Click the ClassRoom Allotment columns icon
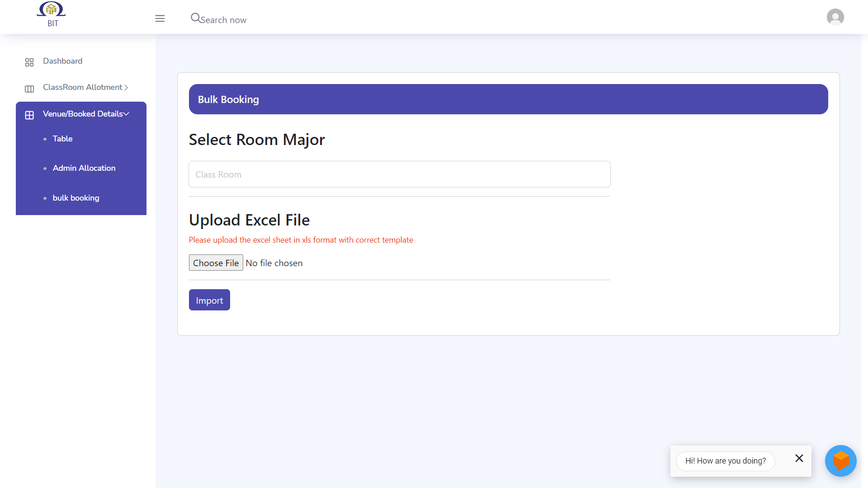Screen dimensions: 868x488 pyautogui.click(x=29, y=89)
